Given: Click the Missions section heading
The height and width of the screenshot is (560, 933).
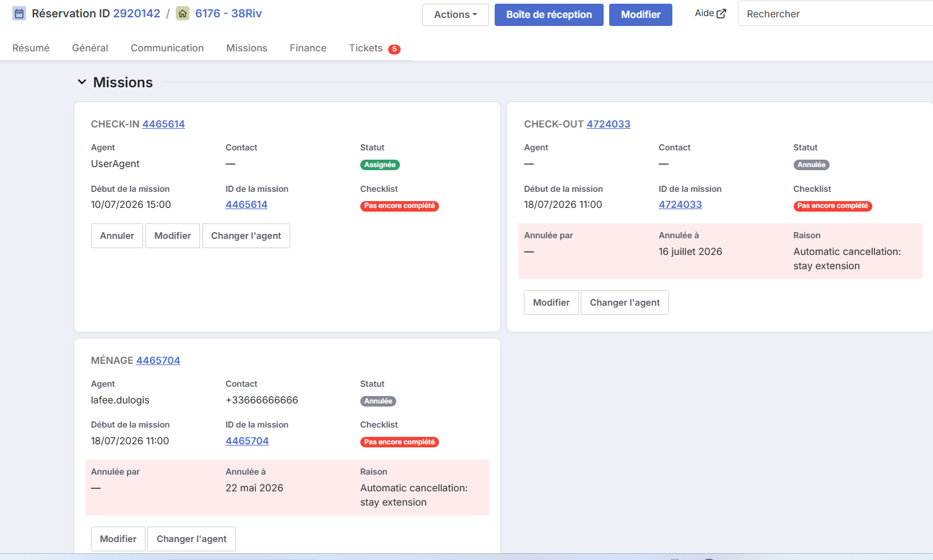Looking at the screenshot, I should [123, 82].
